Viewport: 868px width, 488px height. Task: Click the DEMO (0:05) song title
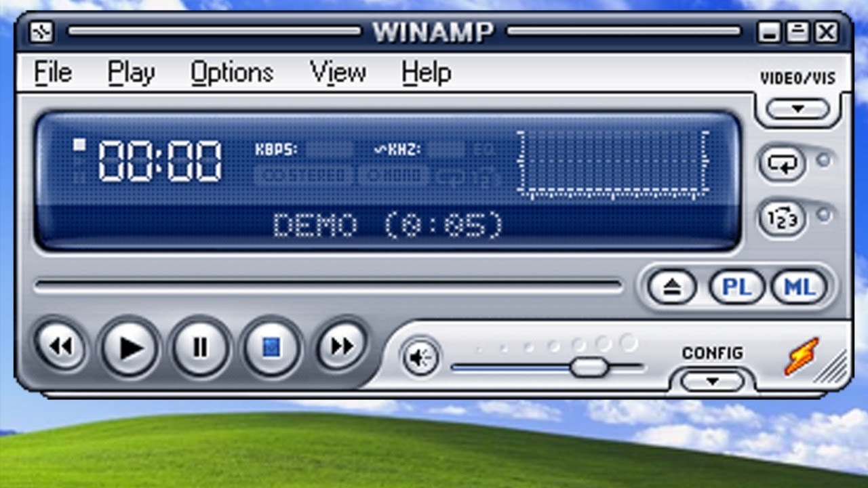click(x=388, y=225)
